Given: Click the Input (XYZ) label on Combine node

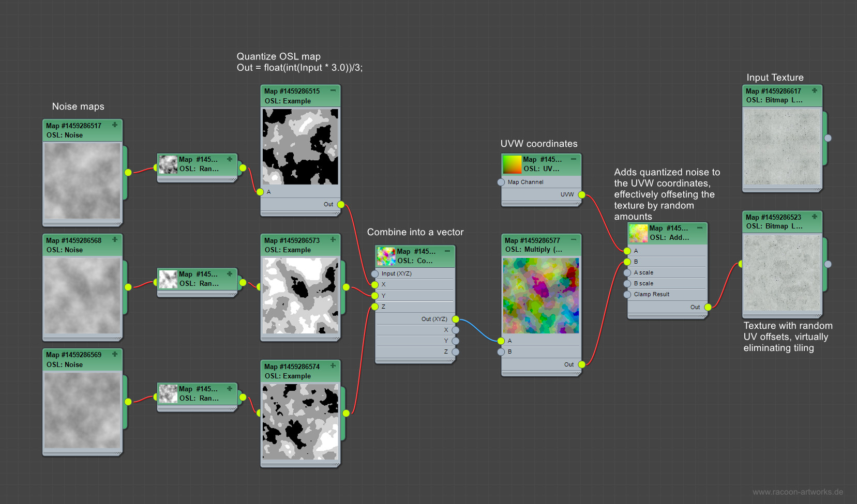Looking at the screenshot, I should click(x=396, y=273).
